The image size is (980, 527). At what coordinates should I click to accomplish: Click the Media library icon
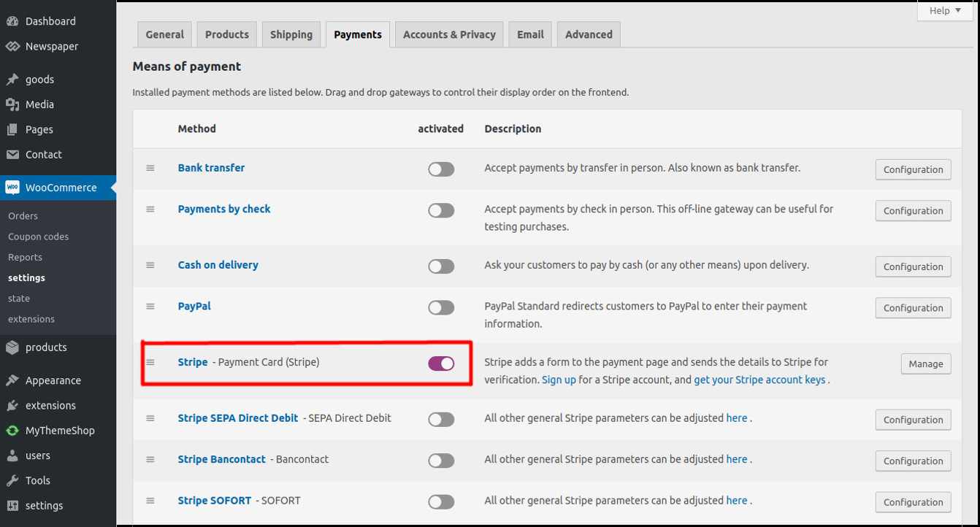12,104
